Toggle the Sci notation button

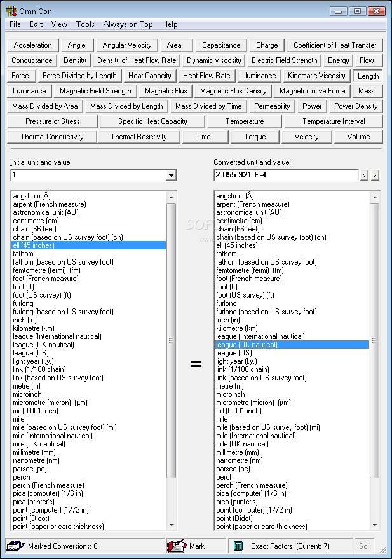click(x=364, y=546)
